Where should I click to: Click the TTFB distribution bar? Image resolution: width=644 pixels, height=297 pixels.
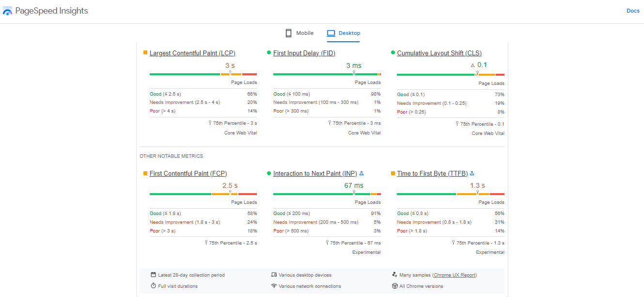click(x=451, y=194)
